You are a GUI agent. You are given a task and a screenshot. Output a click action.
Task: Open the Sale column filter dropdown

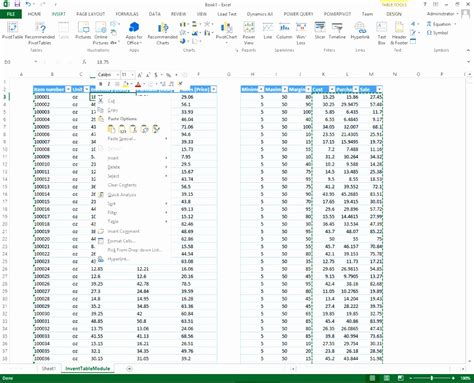coord(379,89)
